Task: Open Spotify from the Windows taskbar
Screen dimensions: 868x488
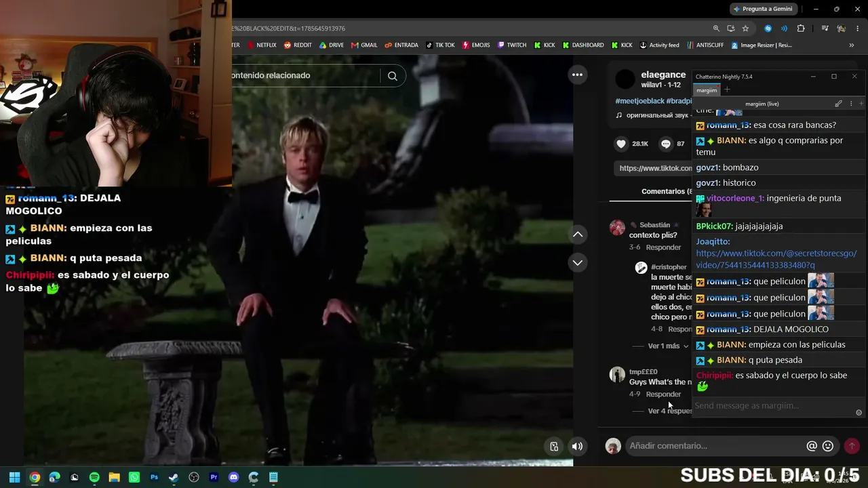Action: click(x=94, y=477)
